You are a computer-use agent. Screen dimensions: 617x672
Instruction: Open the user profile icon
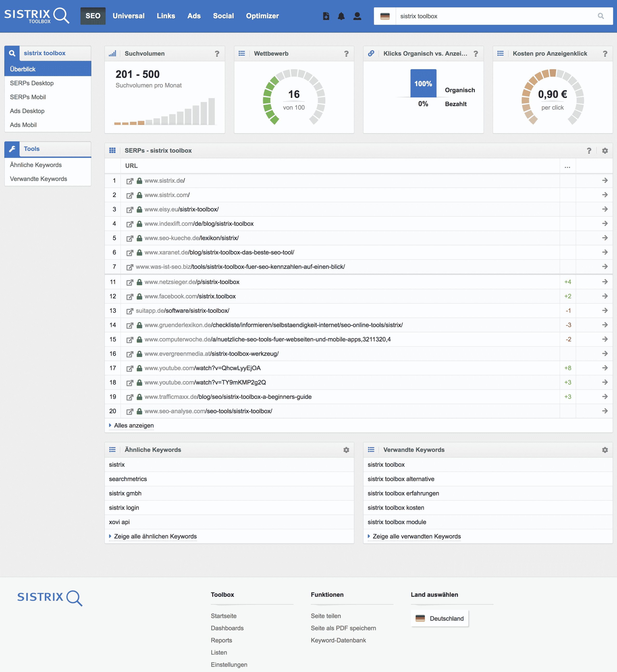pos(357,16)
